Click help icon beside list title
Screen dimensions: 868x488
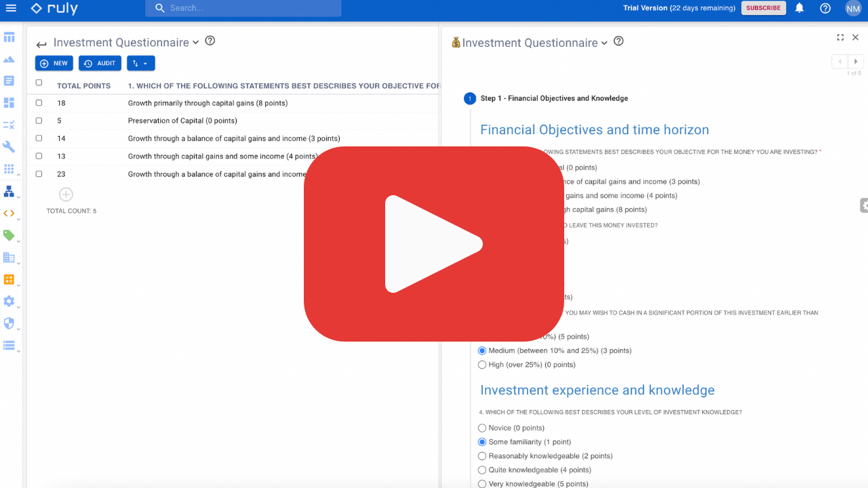(x=210, y=41)
